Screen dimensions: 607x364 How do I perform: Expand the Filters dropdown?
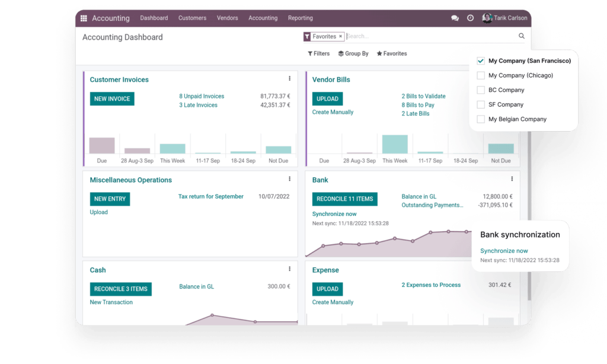pyautogui.click(x=319, y=53)
